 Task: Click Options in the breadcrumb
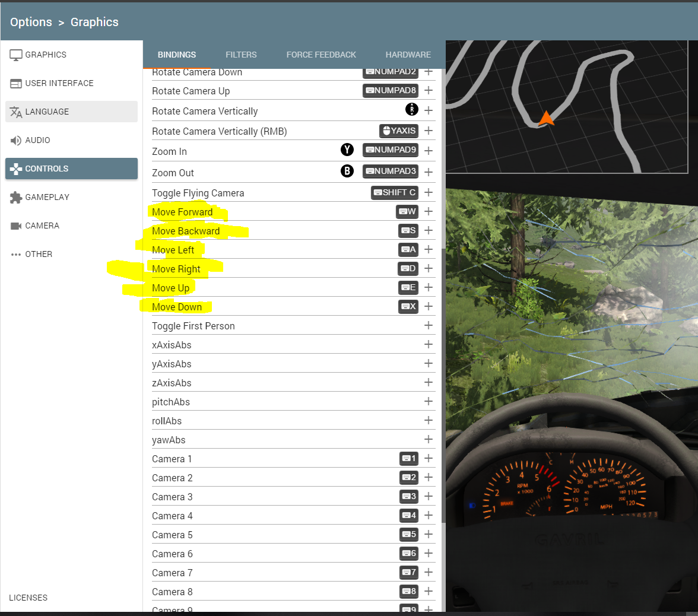[31, 23]
